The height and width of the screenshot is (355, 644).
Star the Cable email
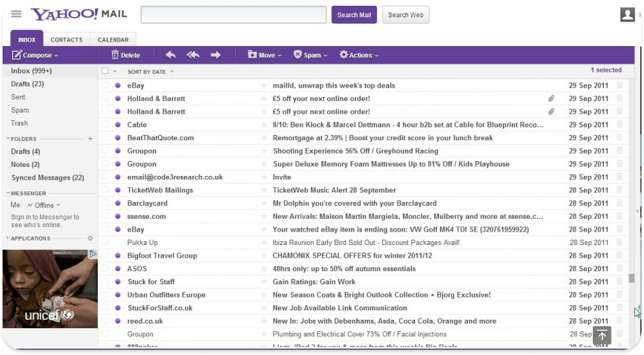(264, 125)
